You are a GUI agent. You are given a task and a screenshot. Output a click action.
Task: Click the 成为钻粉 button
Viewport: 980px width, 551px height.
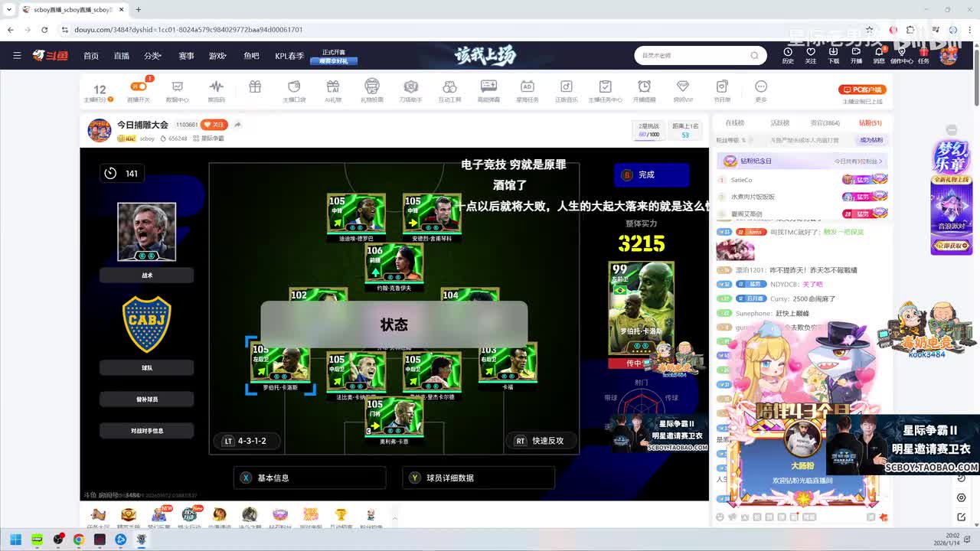[872, 140]
